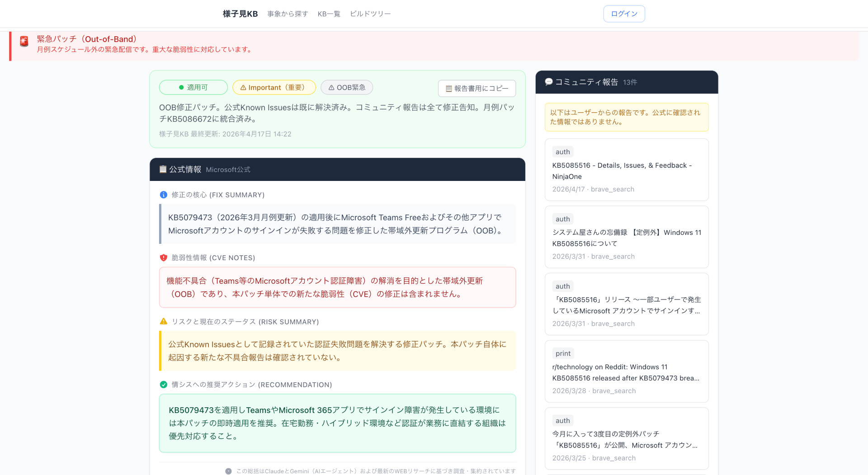
Task: Click the green checkmark icon beside RECOMMENDATION
Action: 164,385
